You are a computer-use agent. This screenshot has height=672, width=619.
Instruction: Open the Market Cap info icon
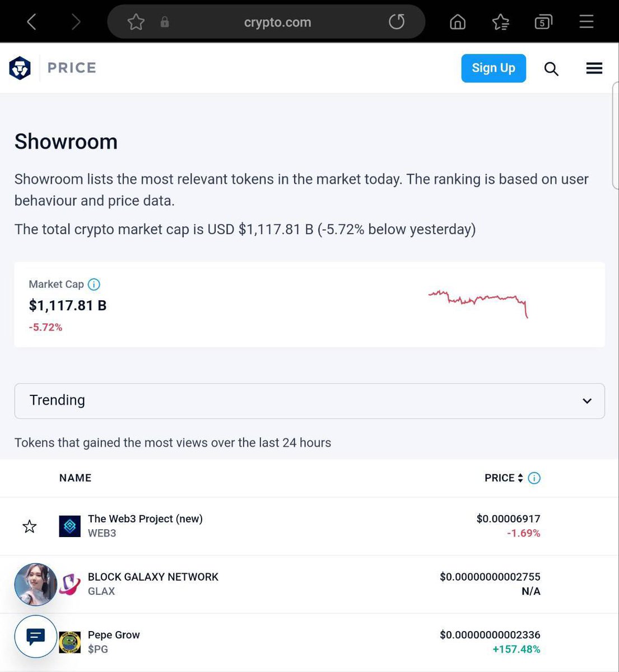[x=94, y=284]
